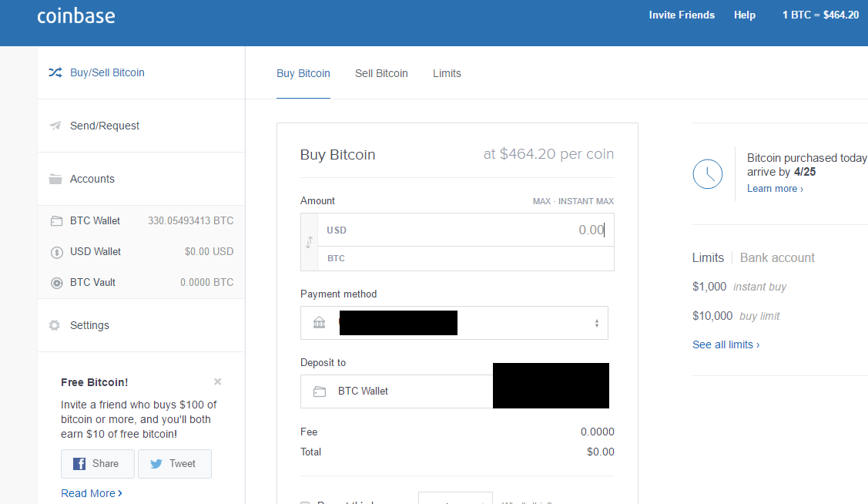The image size is (868, 504).
Task: Click the Accounts folder icon
Action: pyautogui.click(x=55, y=179)
